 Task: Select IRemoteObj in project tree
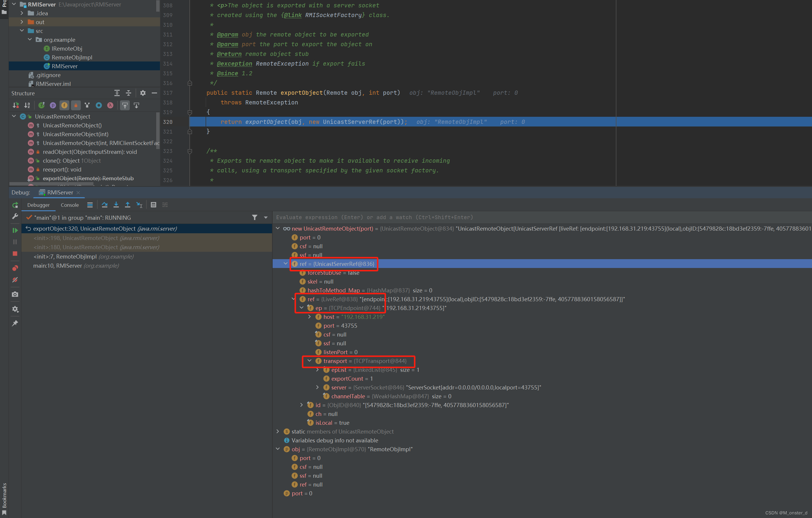(x=67, y=49)
